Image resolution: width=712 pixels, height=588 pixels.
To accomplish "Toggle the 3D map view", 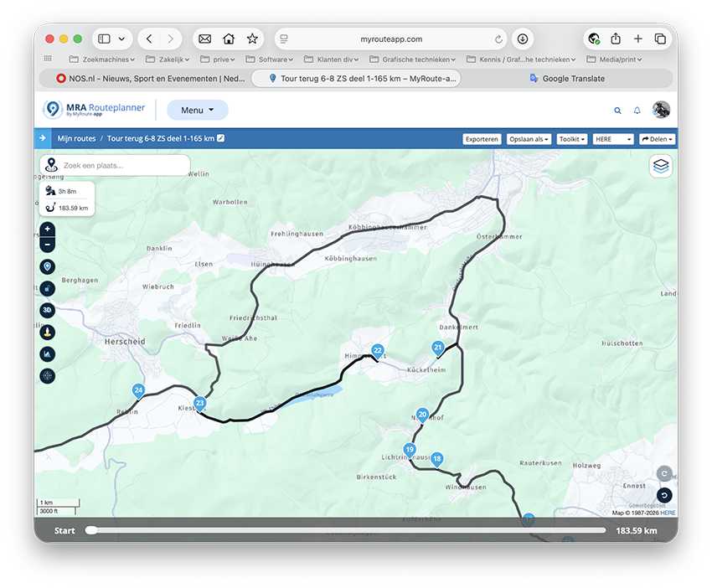I will [x=47, y=310].
